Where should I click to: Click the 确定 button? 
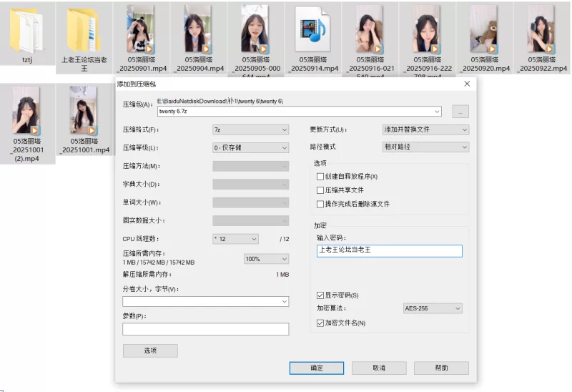[x=317, y=368]
